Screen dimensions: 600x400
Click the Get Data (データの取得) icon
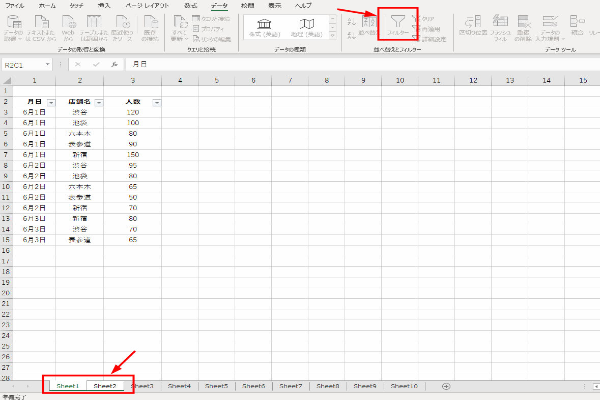(x=14, y=27)
